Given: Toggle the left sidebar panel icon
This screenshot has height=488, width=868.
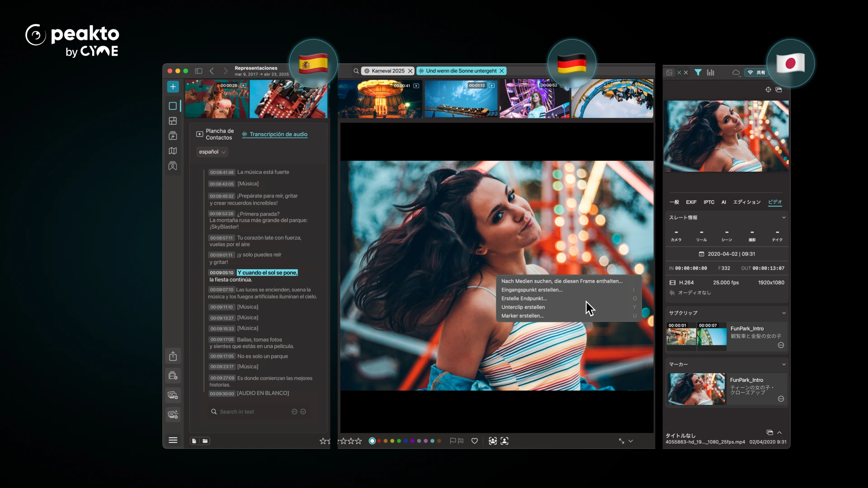Looking at the screenshot, I should click(x=198, y=71).
